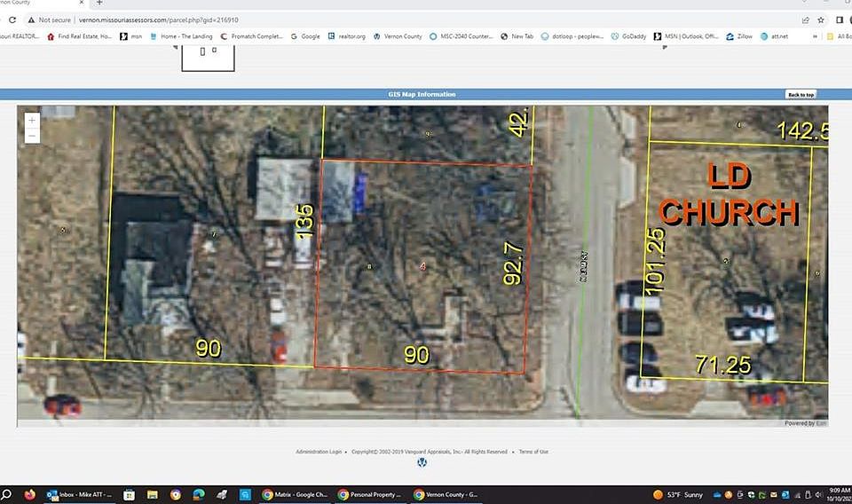Reload the page with the refresh icon

(12, 20)
